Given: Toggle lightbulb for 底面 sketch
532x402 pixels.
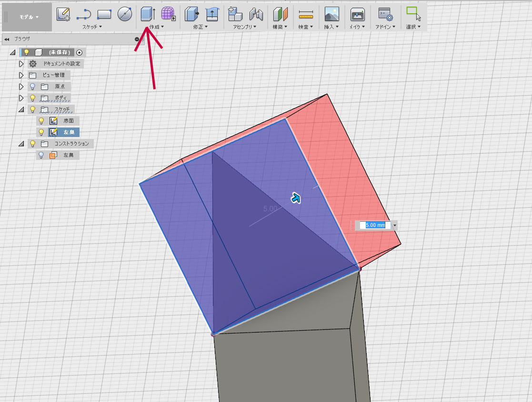Looking at the screenshot, I should [x=41, y=121].
